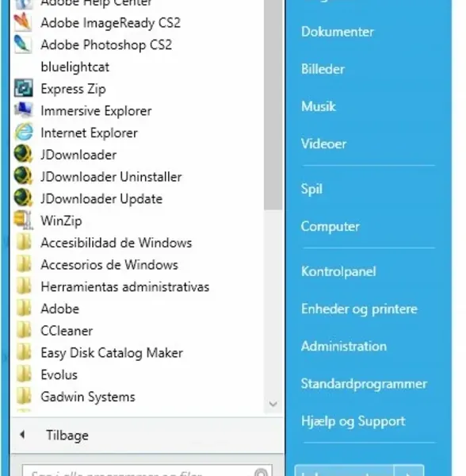Click the program list scrollbar thumb
This screenshot has width=466, height=476.
(273, 103)
